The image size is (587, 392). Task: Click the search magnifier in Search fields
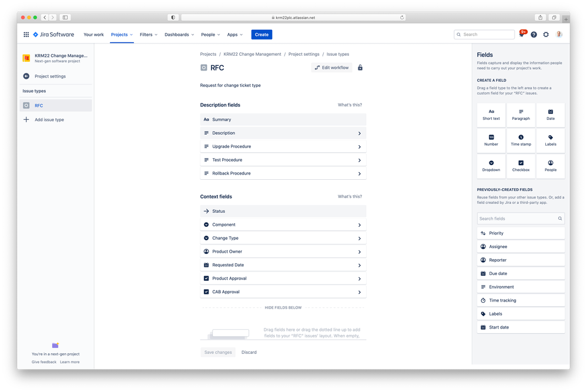(x=560, y=219)
